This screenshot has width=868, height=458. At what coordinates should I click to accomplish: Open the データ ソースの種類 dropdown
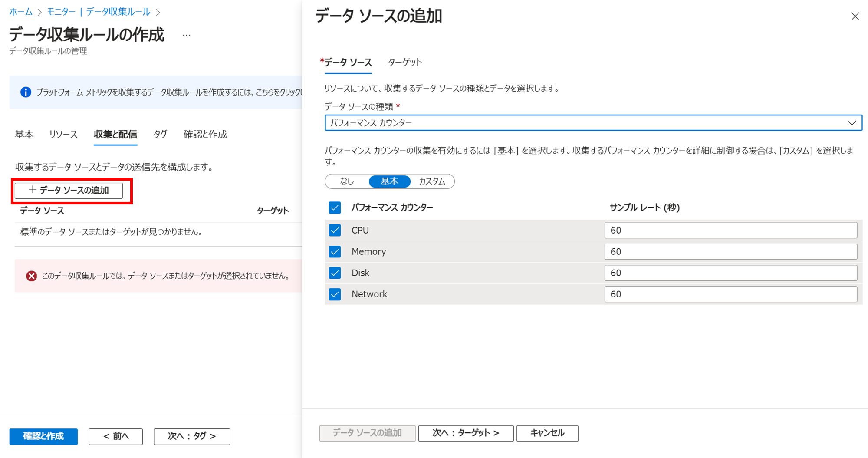593,123
